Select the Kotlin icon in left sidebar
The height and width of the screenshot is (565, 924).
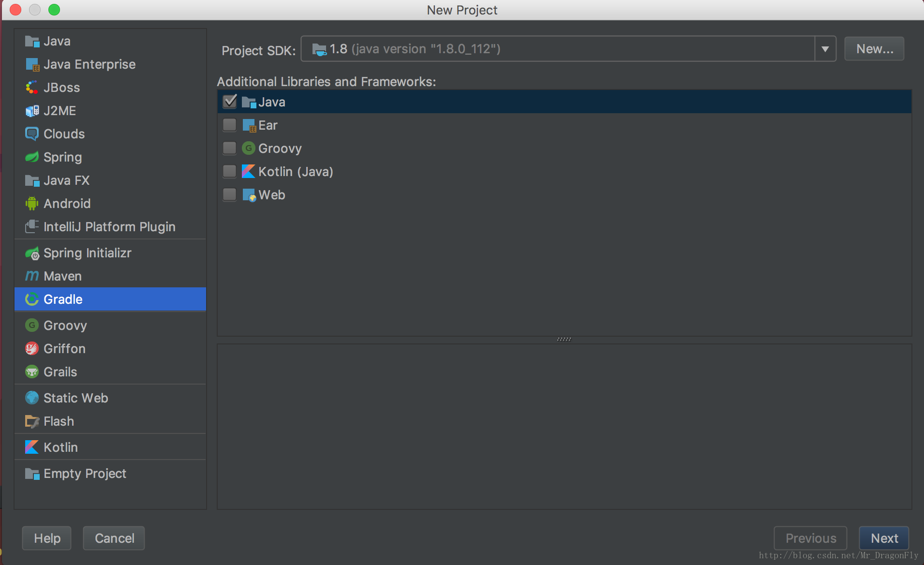[x=32, y=447]
